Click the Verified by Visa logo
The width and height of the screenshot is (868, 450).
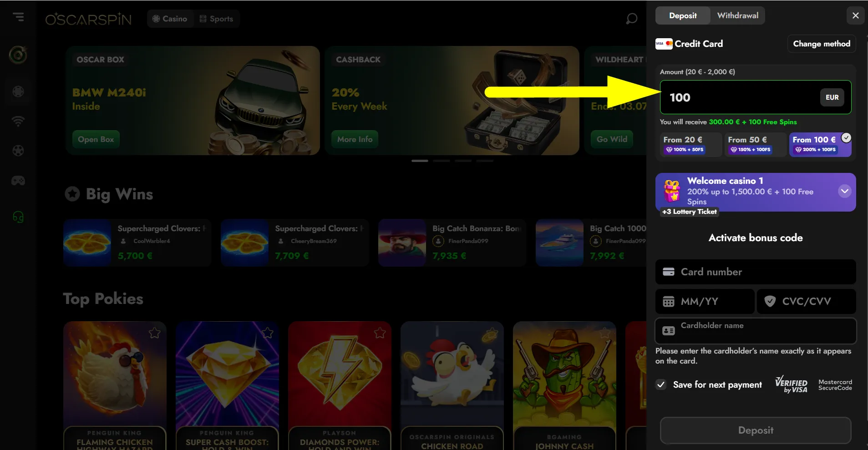(792, 384)
